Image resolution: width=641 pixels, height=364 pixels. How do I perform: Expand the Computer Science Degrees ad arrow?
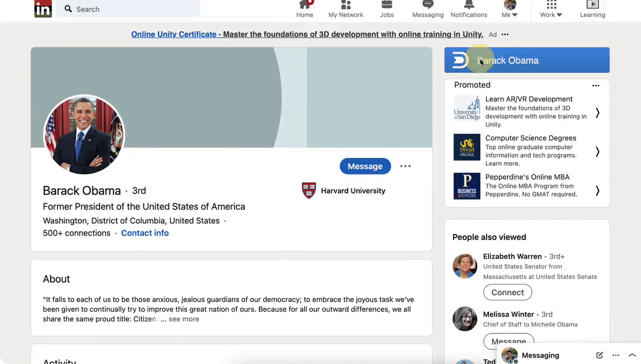tap(598, 152)
